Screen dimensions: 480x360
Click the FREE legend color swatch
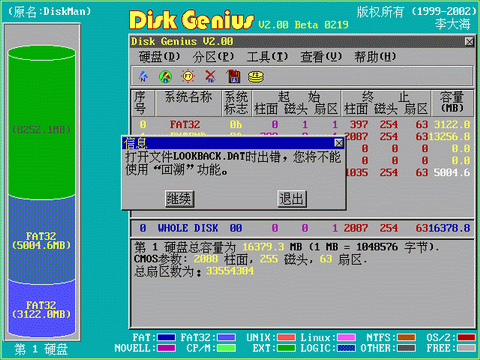pyautogui.click(x=466, y=348)
